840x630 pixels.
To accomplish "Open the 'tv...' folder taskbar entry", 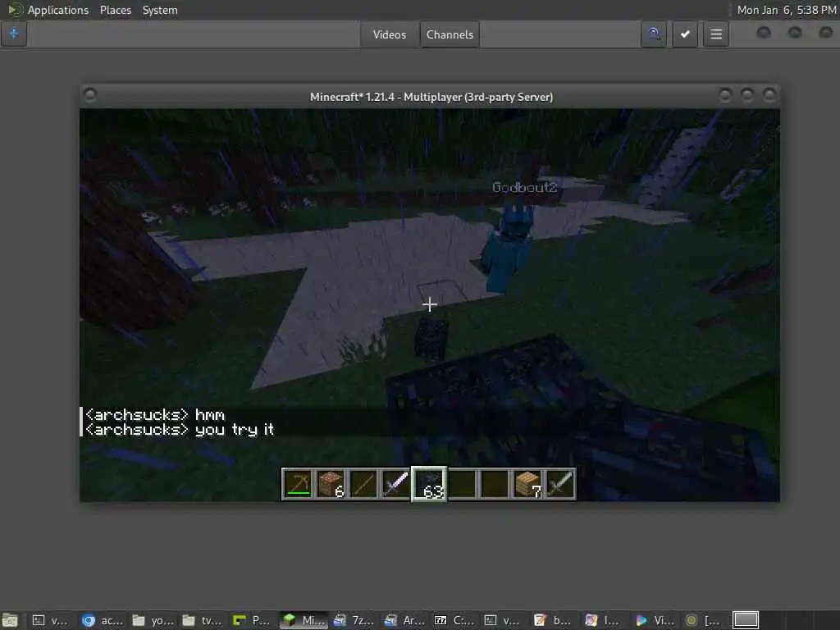I will pos(203,620).
